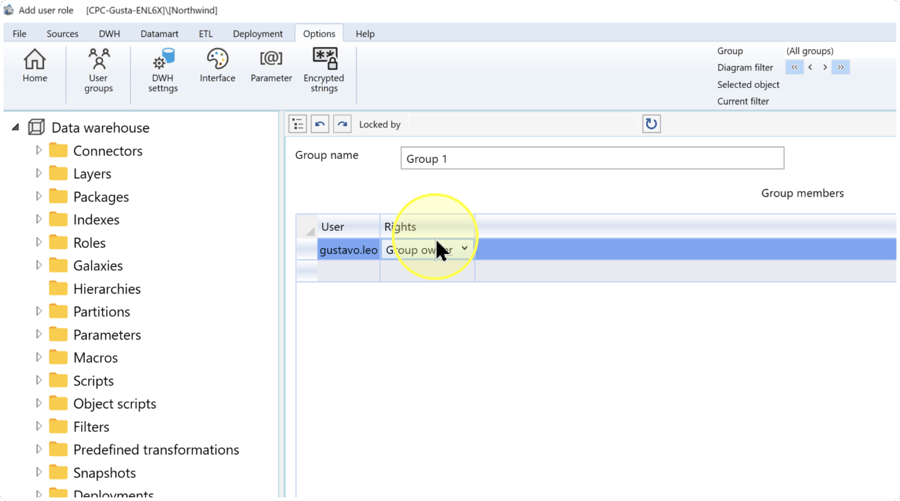Expand the Parameters folder

[x=38, y=334]
